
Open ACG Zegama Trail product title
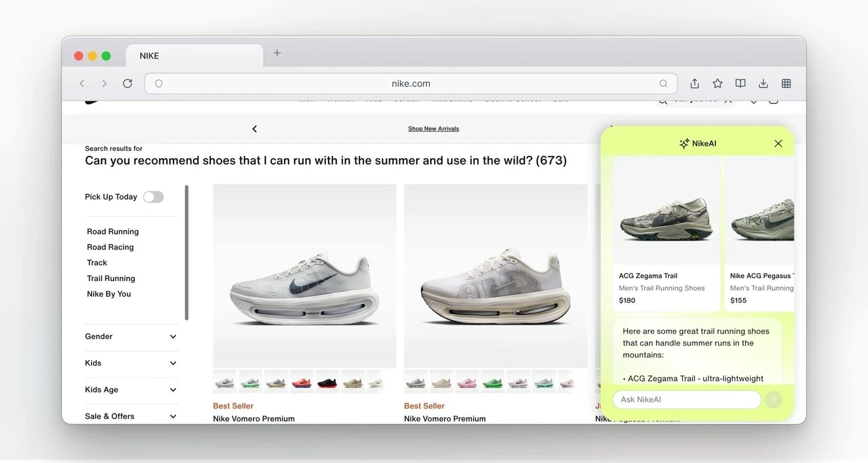(648, 276)
